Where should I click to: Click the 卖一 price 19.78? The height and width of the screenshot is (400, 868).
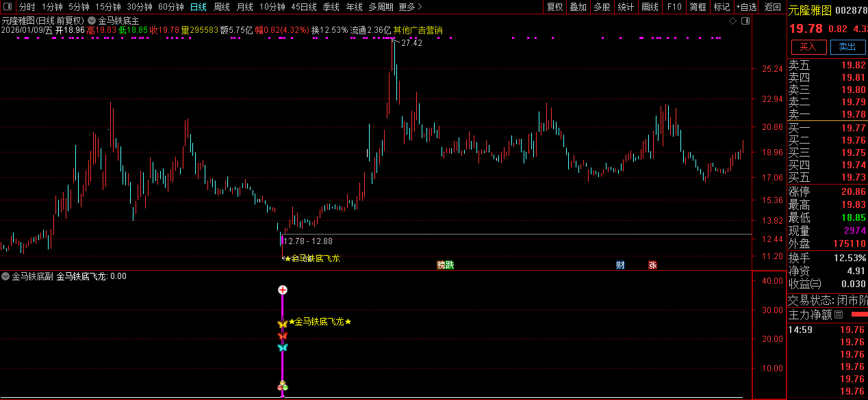coord(853,114)
